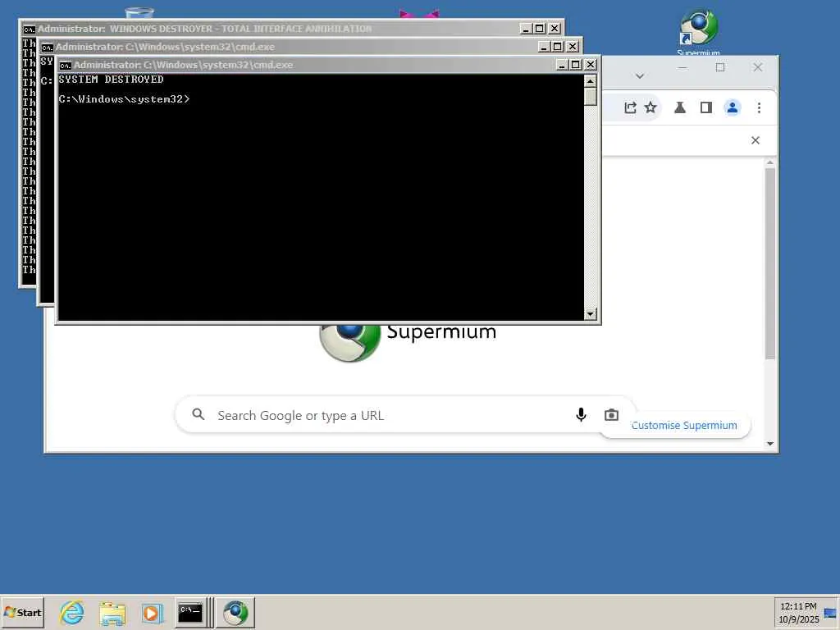
Task: Bookmark this tab with the star icon
Action: (651, 107)
